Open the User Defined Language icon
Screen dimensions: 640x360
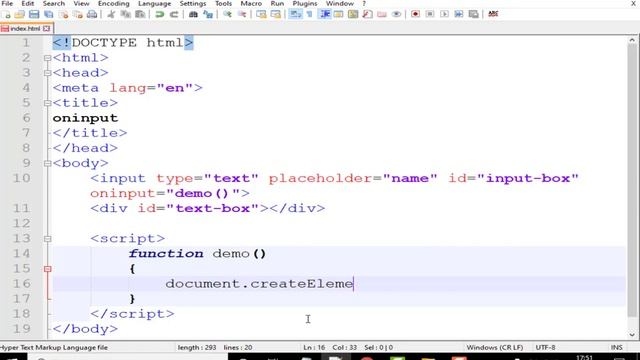point(338,14)
